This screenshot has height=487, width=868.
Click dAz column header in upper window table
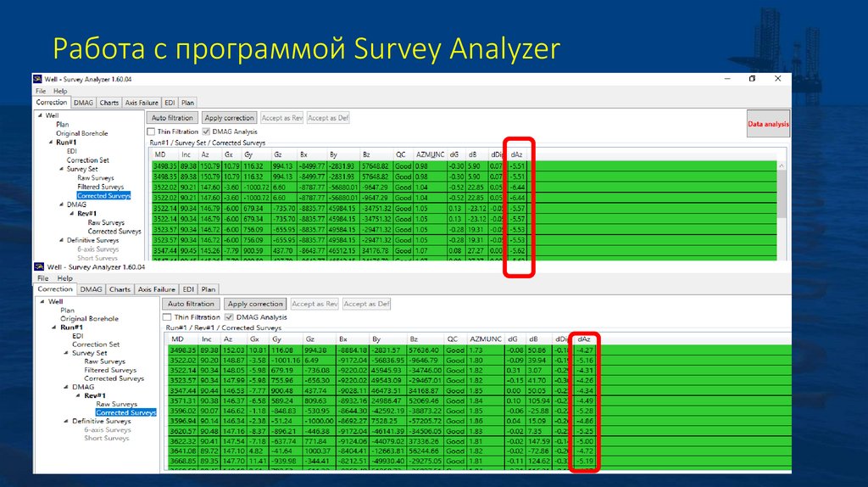516,154
